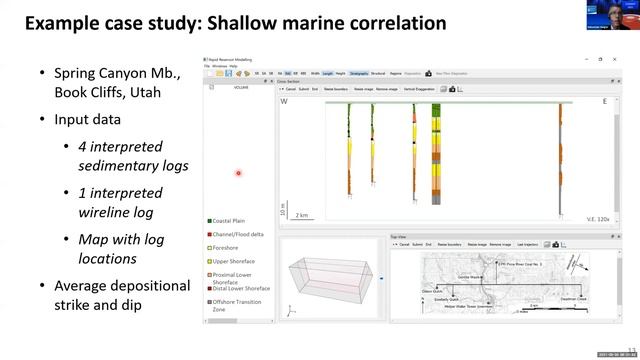
Task: Click Cancel in Top View toolbar
Action: click(x=404, y=244)
